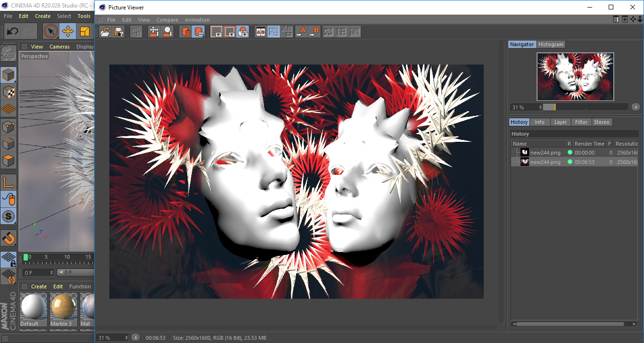Select the Points mode icon
Image resolution: width=644 pixels, height=343 pixels.
tap(8, 126)
